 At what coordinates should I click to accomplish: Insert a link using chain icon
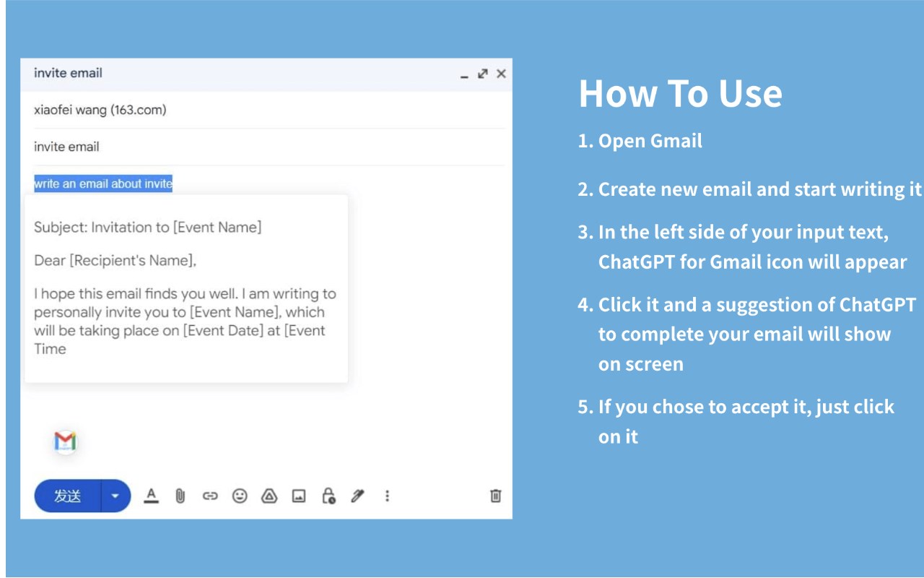tap(210, 496)
